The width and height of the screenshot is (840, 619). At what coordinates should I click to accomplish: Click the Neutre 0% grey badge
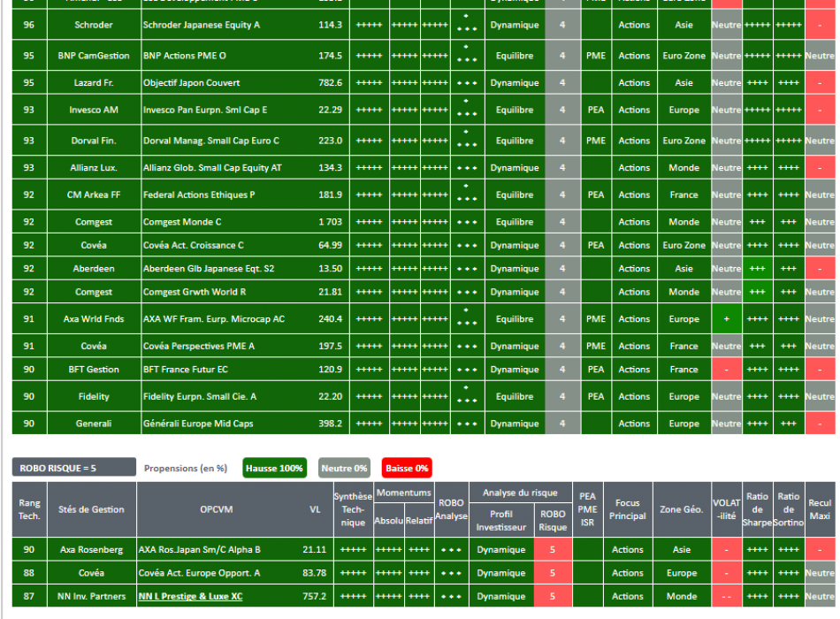[344, 468]
